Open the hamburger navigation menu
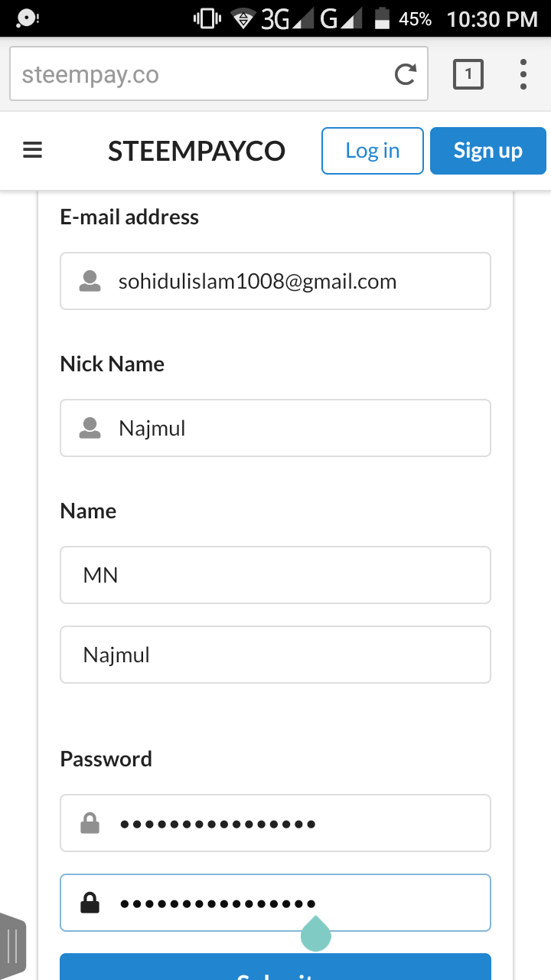Image resolution: width=551 pixels, height=980 pixels. pos(32,151)
